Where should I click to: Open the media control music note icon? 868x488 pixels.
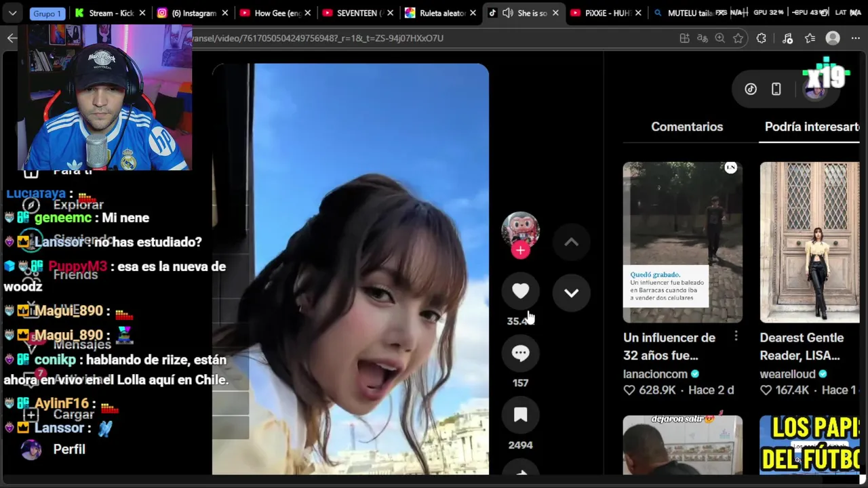[x=787, y=39]
